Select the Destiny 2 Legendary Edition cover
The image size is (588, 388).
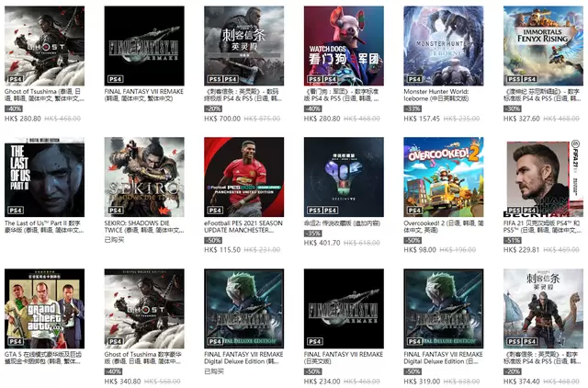point(344,177)
